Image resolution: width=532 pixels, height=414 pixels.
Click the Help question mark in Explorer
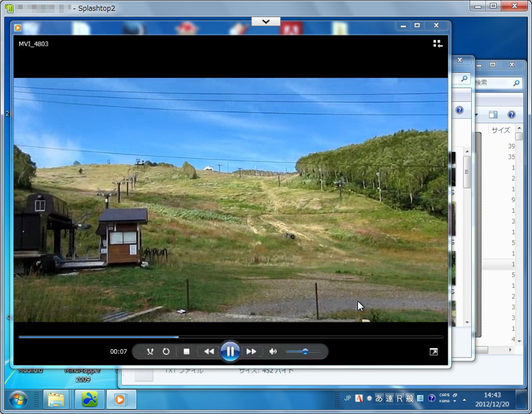point(511,114)
